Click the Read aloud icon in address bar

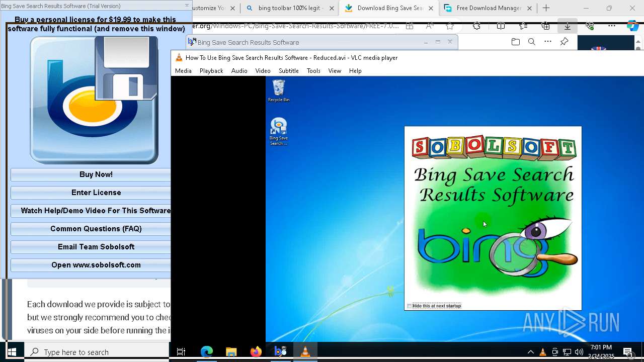coord(430,26)
